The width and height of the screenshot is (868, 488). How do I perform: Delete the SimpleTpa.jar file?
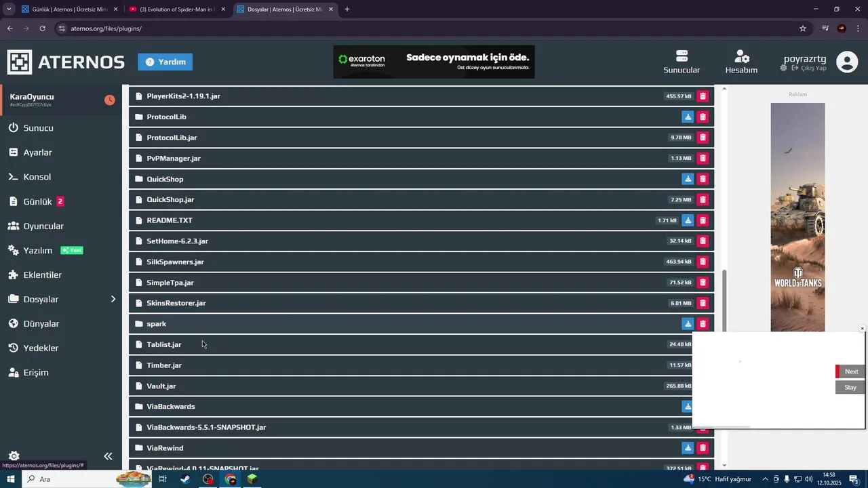(703, 282)
